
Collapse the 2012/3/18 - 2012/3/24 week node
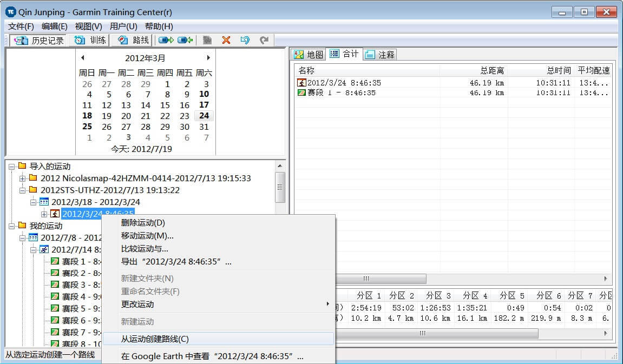(x=34, y=202)
